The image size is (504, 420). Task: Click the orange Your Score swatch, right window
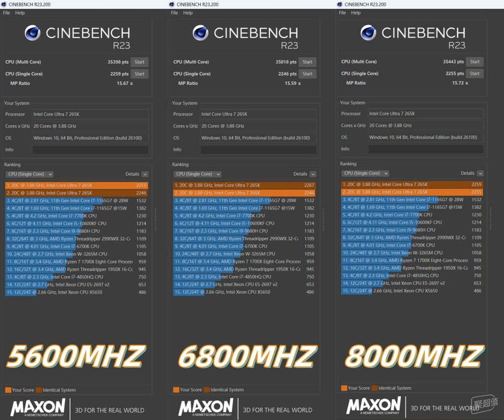click(344, 388)
